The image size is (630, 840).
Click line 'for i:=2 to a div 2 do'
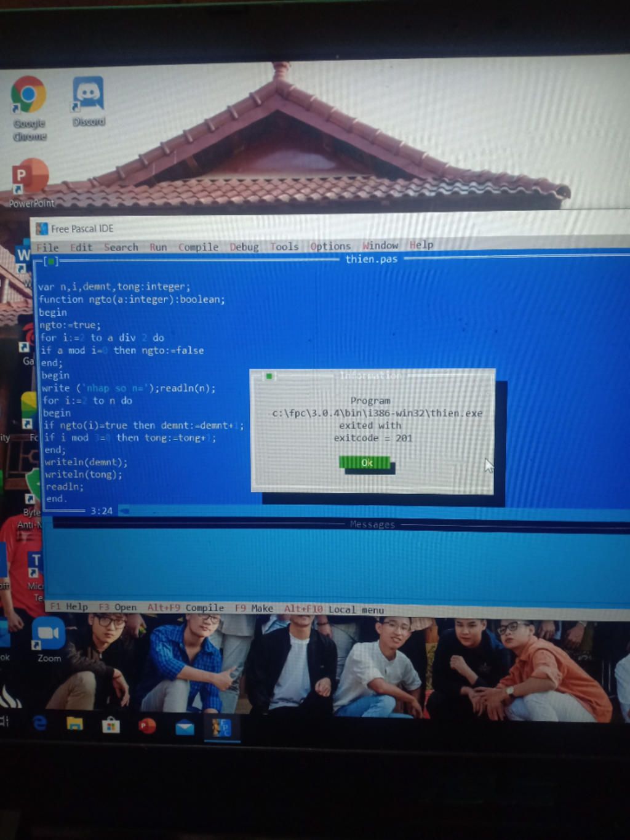(102, 338)
